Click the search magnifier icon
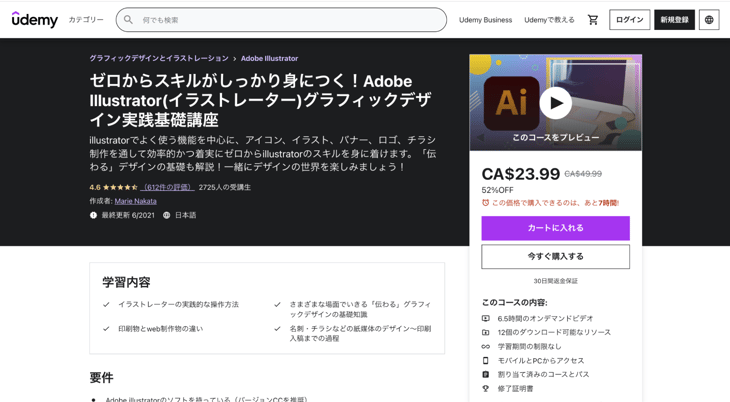The image size is (730, 402). tap(128, 20)
